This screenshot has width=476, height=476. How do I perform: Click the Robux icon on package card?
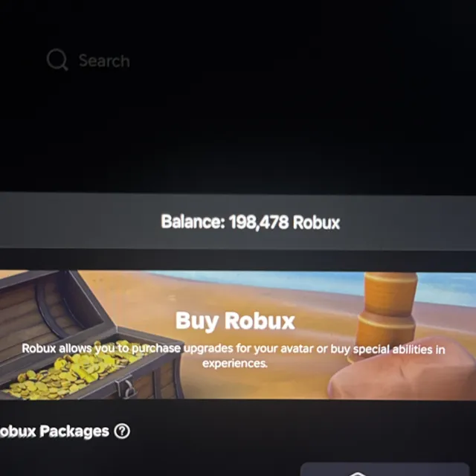pos(357,474)
